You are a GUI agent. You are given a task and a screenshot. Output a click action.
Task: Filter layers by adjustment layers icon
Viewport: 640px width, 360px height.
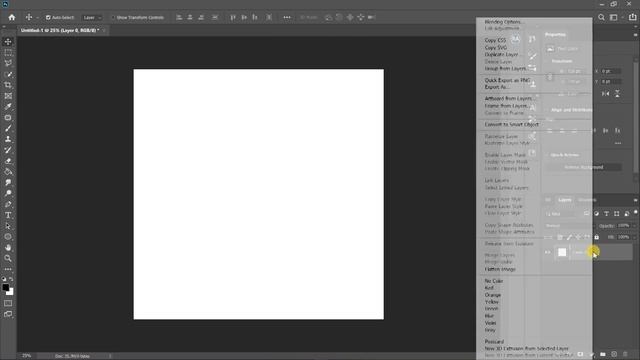(597, 213)
